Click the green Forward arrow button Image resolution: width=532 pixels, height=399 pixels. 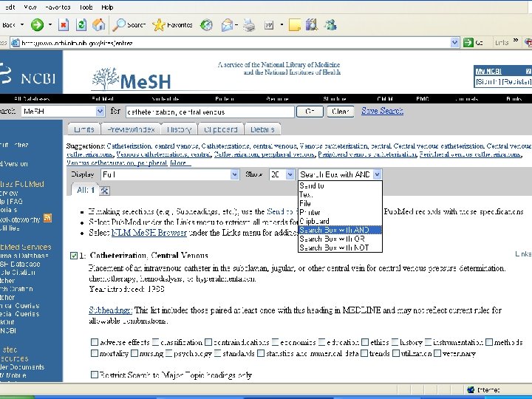37,25
